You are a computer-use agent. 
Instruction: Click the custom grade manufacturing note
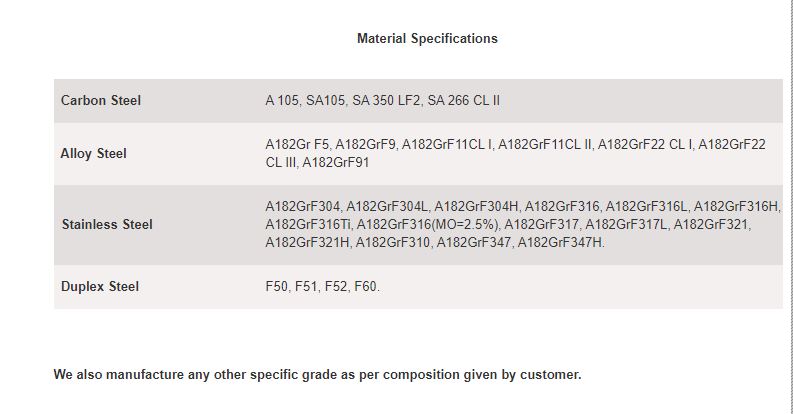(317, 375)
